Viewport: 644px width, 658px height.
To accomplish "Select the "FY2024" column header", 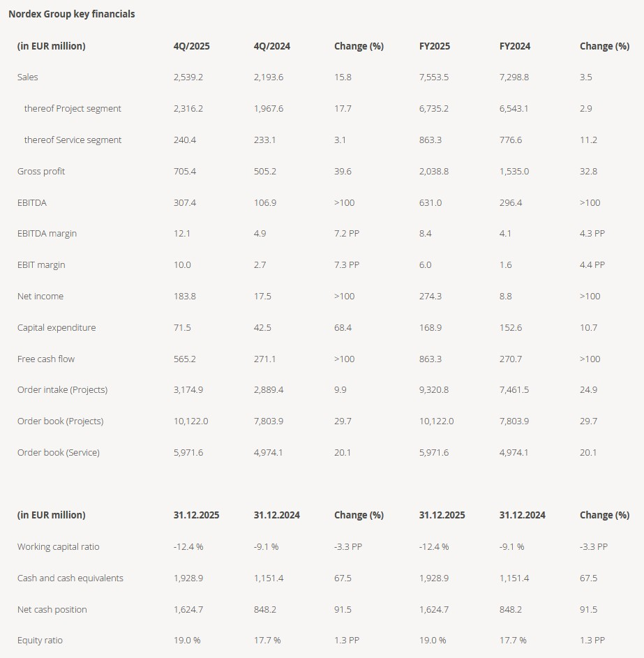I will point(515,46).
